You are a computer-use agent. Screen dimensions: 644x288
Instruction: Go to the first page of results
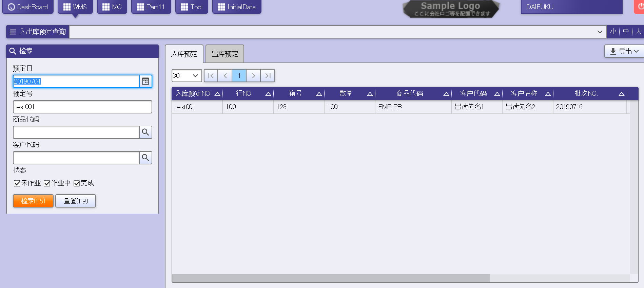211,76
